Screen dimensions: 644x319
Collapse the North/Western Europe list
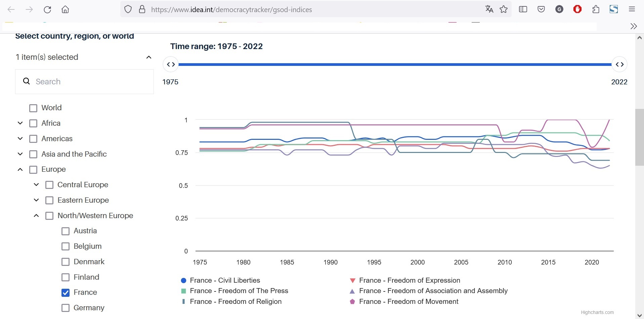pos(36,215)
